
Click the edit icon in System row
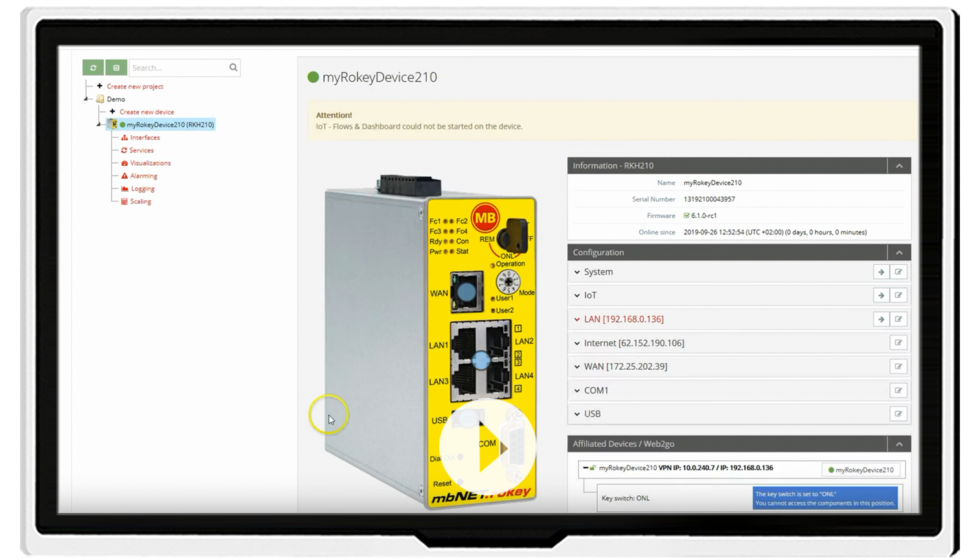tap(898, 272)
